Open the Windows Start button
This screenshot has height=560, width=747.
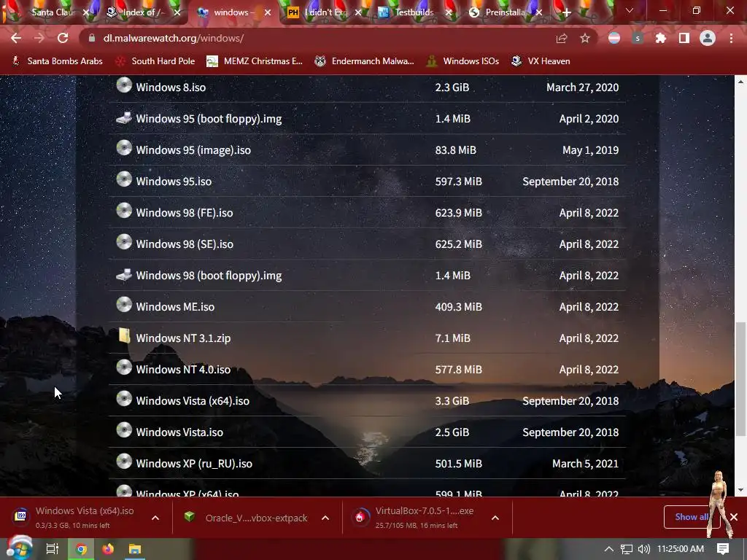click(x=19, y=548)
